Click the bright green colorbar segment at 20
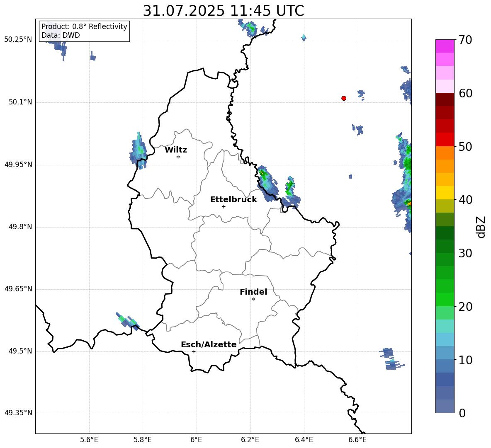The image size is (491, 448). (x=445, y=299)
